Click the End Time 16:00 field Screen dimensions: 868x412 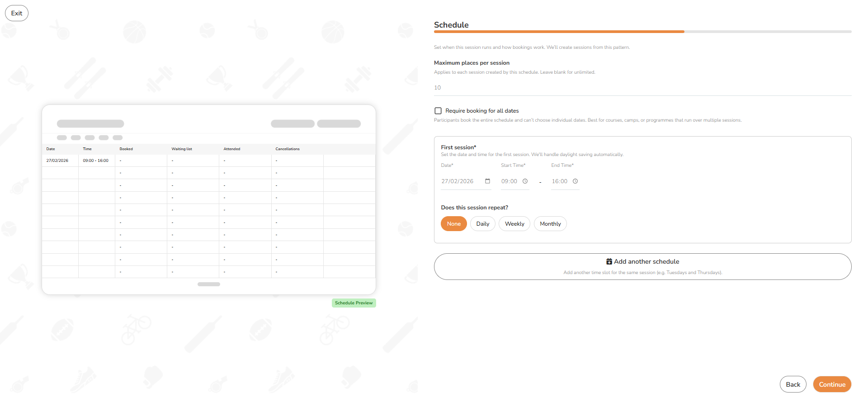pos(565,181)
